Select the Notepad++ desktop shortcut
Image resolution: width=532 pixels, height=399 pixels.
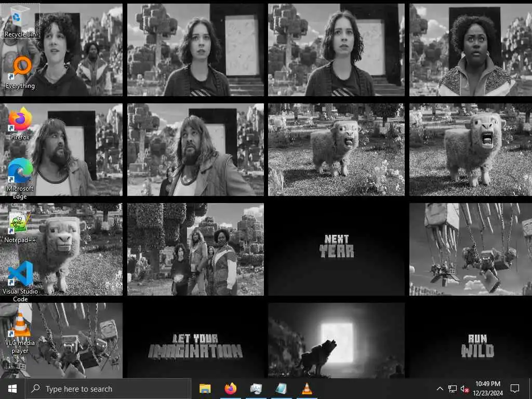20,227
